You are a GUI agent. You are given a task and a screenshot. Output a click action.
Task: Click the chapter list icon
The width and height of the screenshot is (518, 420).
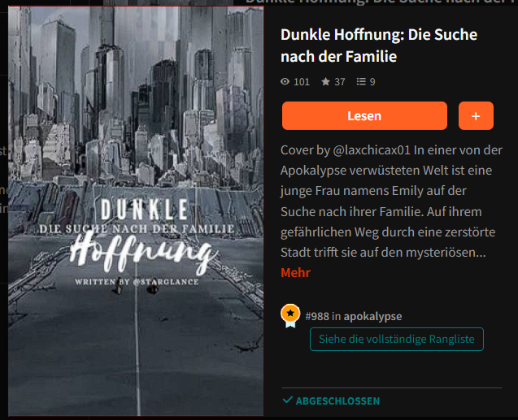(361, 81)
